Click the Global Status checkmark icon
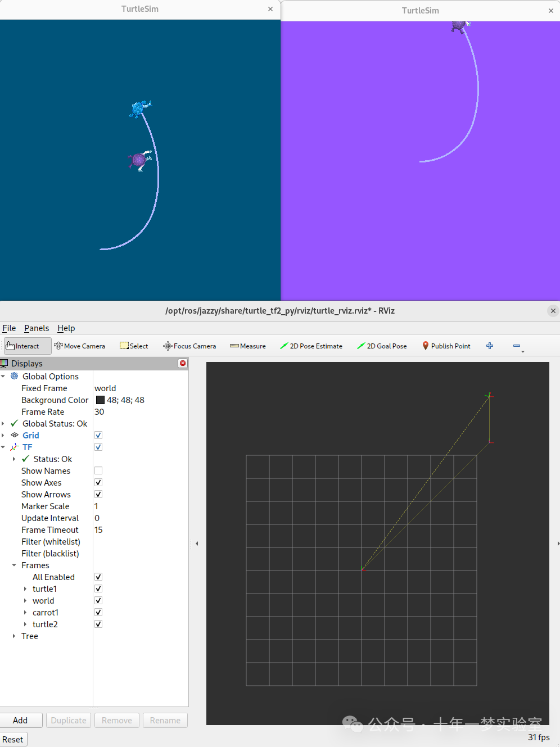 pos(15,423)
